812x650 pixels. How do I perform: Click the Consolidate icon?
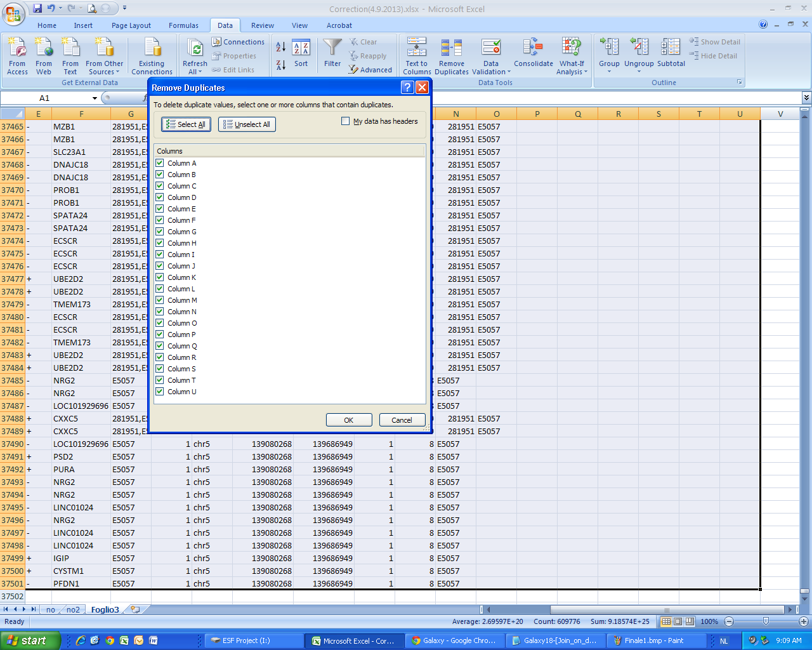click(533, 49)
